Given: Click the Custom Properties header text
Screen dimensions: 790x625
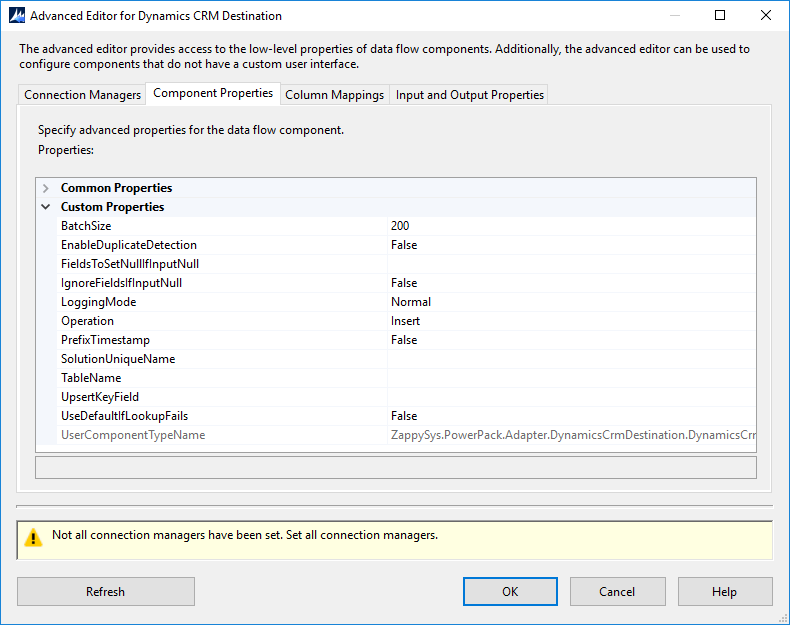Looking at the screenshot, I should 112,207.
